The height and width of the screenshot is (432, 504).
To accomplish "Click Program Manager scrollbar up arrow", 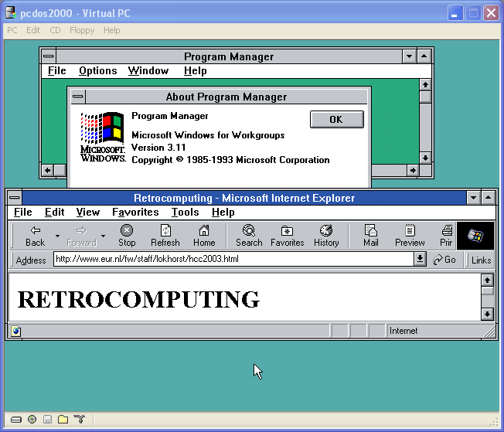I will (x=425, y=84).
